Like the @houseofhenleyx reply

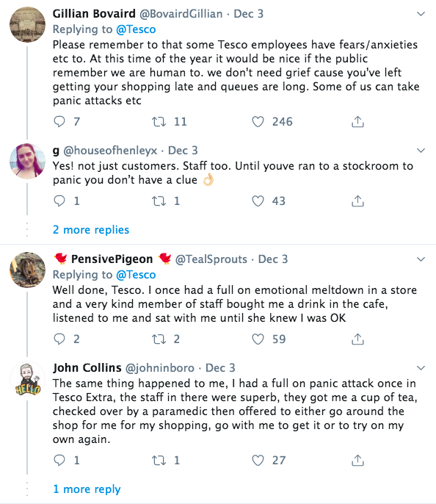click(258, 201)
